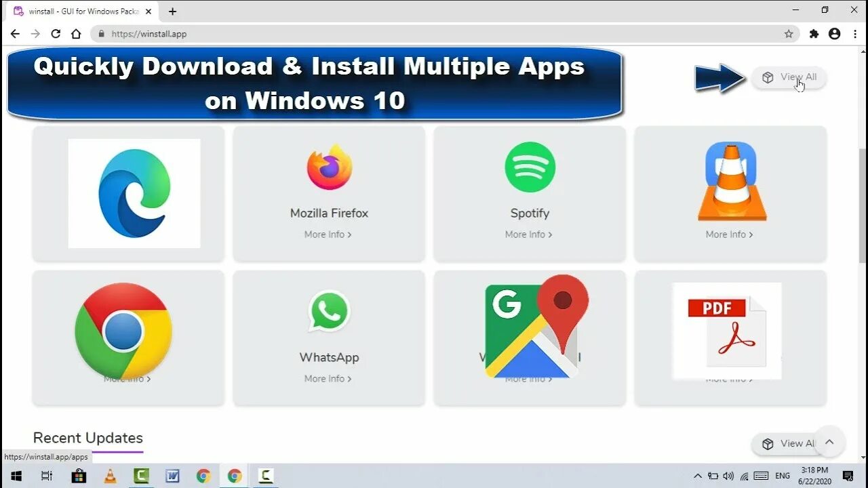868x488 pixels.
Task: Click the WhatsApp logo
Action: coord(330,311)
